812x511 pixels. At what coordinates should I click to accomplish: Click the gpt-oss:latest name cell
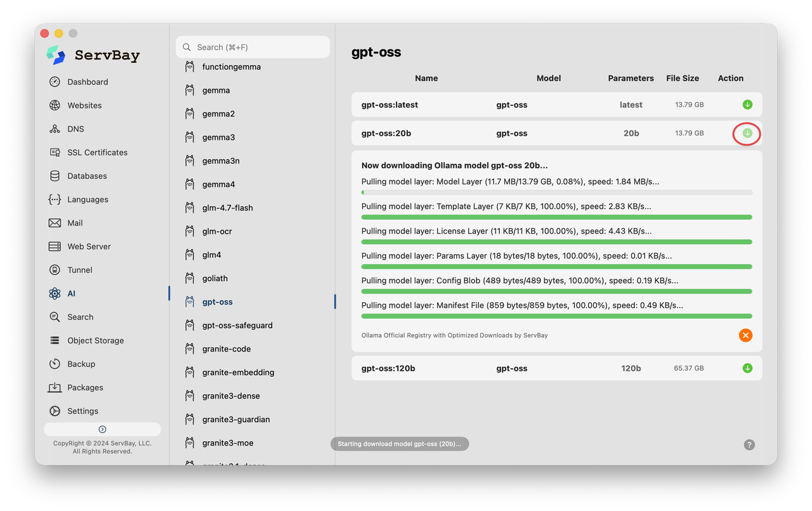(x=390, y=105)
